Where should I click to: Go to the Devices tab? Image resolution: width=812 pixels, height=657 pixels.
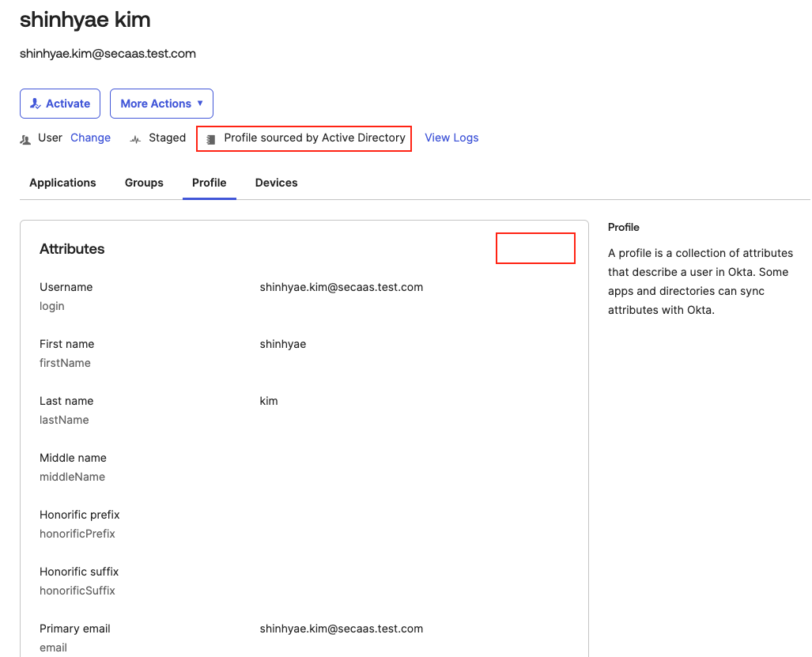[276, 183]
